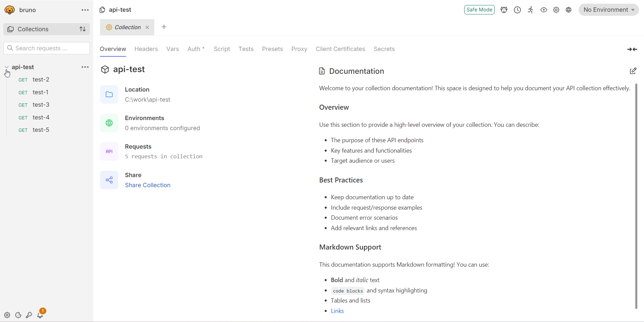Open the runner (running figure) icon
This screenshot has height=322, width=644.
pyautogui.click(x=530, y=10)
